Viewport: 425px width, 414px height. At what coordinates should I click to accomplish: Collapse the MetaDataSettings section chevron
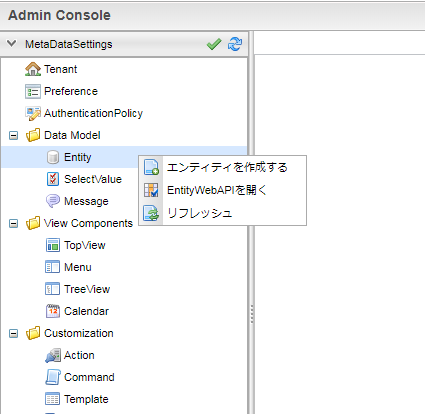tap(12, 44)
